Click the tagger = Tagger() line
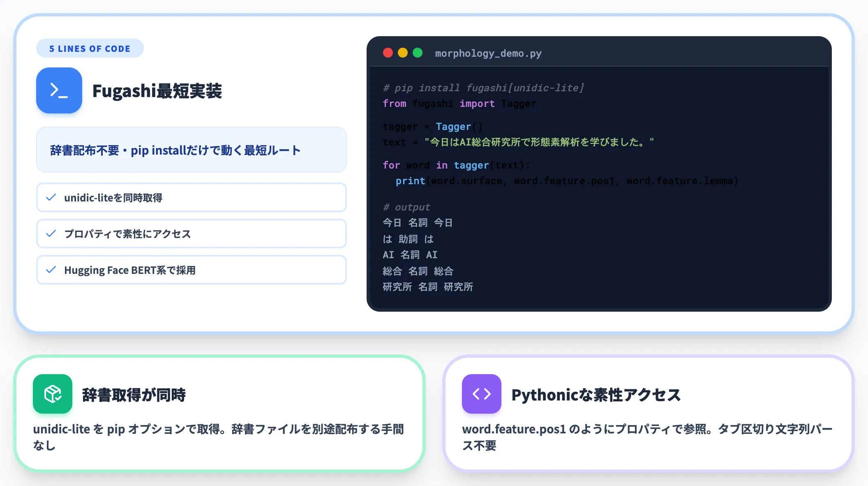868x486 pixels. click(x=432, y=127)
